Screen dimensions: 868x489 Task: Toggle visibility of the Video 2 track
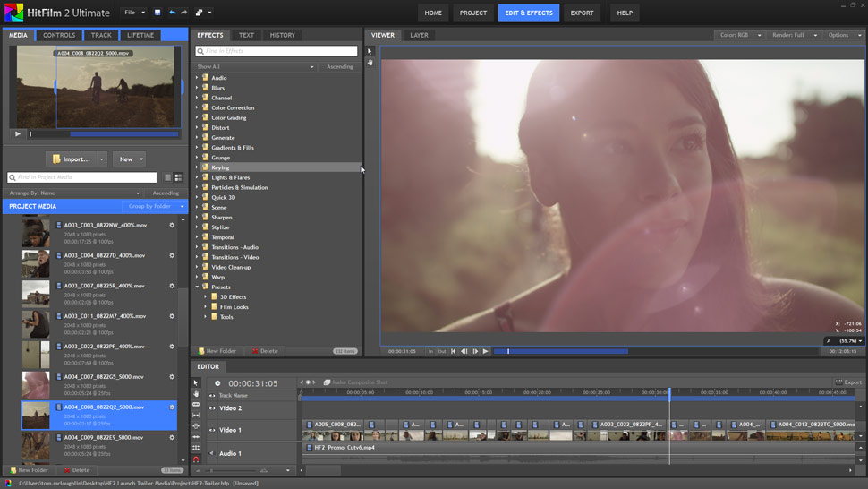(x=212, y=408)
